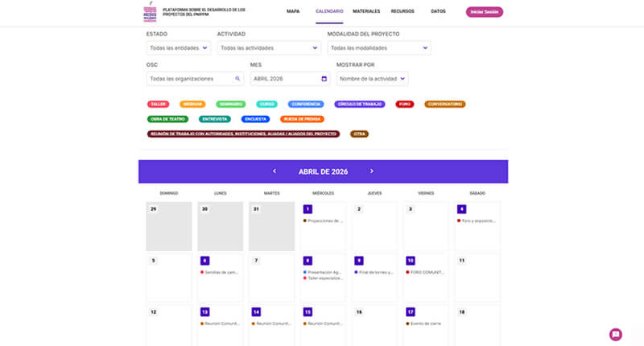This screenshot has height=346, width=644.
Task: Click the search icon in the OSC field
Action: click(237, 79)
